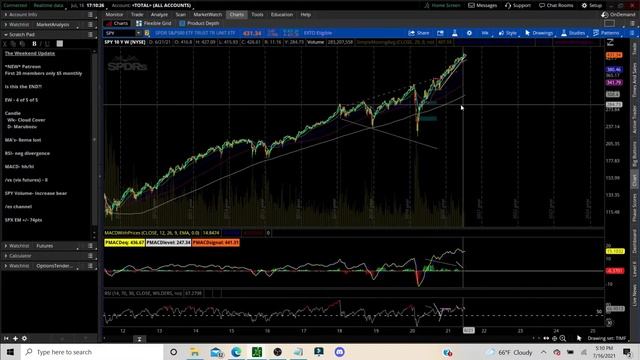
Task: Click the detach chart window icon
Action: tap(440, 33)
